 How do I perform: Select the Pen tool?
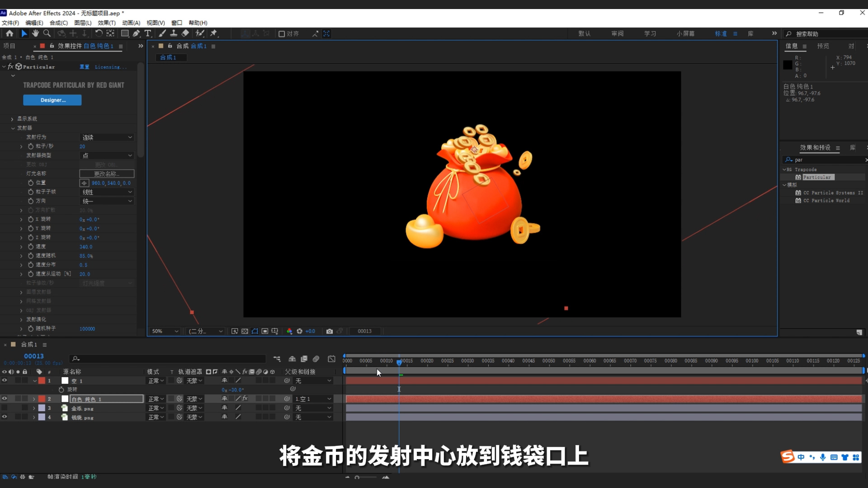(x=136, y=33)
